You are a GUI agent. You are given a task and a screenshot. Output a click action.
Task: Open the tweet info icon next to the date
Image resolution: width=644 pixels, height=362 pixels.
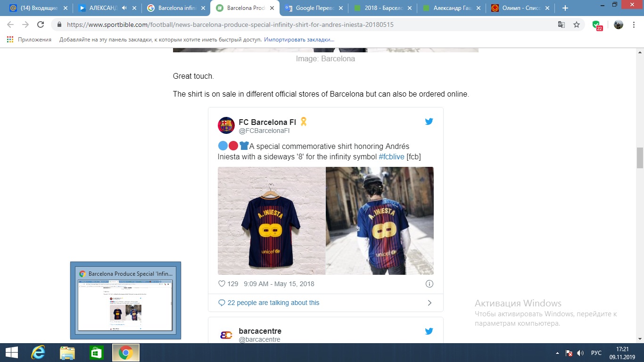click(x=429, y=284)
